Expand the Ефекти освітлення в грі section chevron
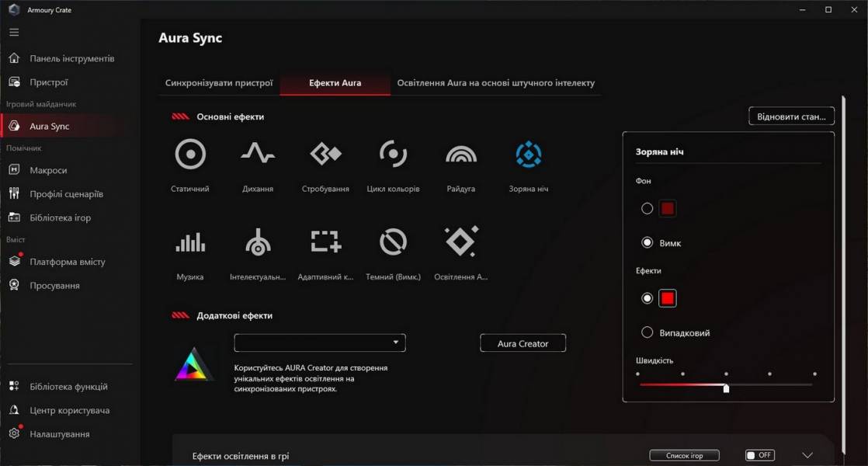This screenshot has width=868, height=466. [x=807, y=455]
